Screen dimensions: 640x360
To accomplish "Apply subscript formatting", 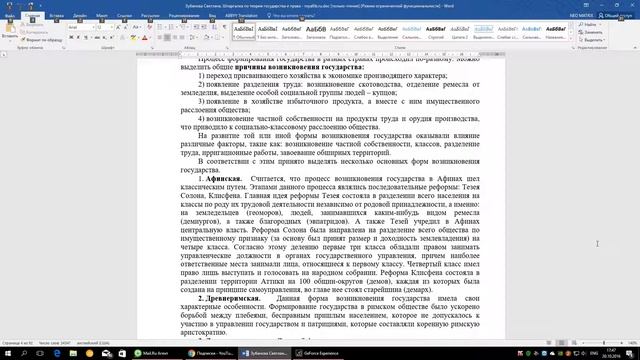I will [105, 38].
